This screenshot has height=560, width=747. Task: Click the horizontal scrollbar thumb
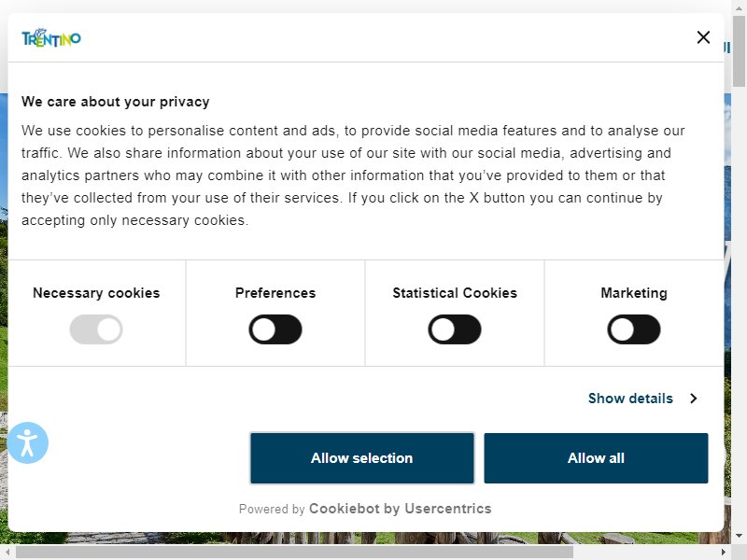click(x=294, y=553)
